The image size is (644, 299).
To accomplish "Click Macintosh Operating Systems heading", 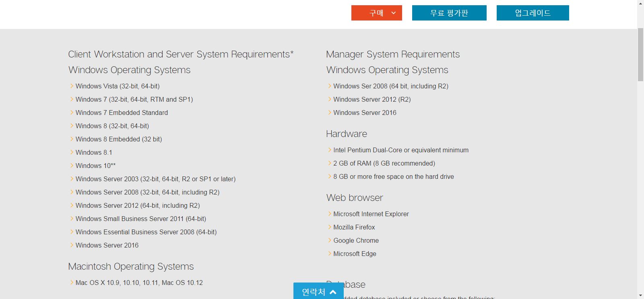I will [131, 266].
